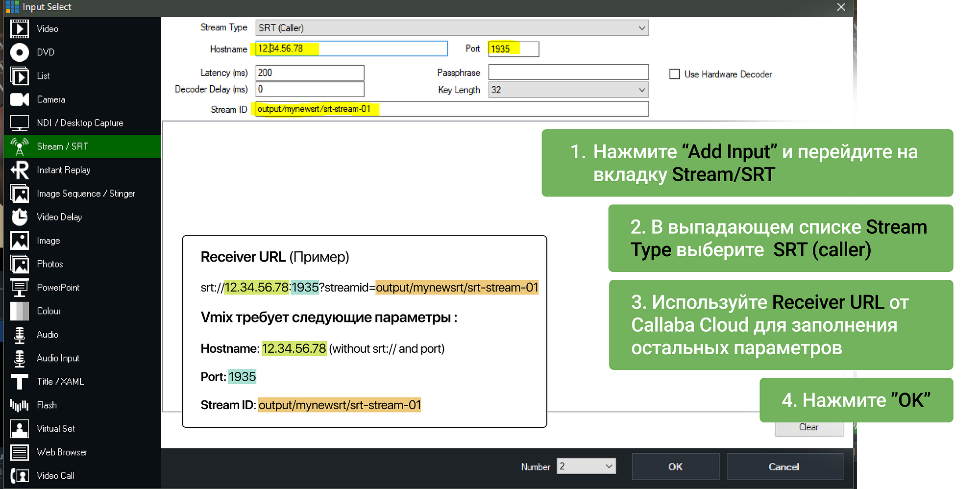
Task: Close the Input Select dialog
Action: coord(841,7)
